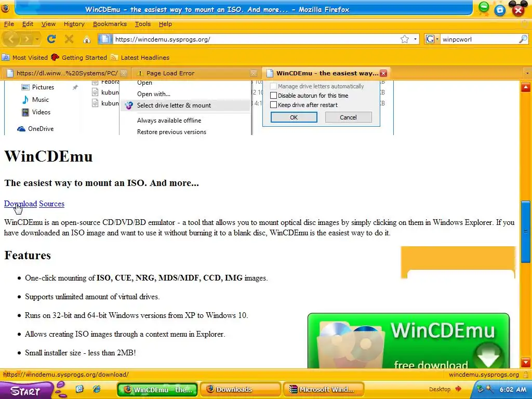Screen dimensions: 532x399
Task: Click the OK button in the screenshot dialog
Action: point(294,117)
